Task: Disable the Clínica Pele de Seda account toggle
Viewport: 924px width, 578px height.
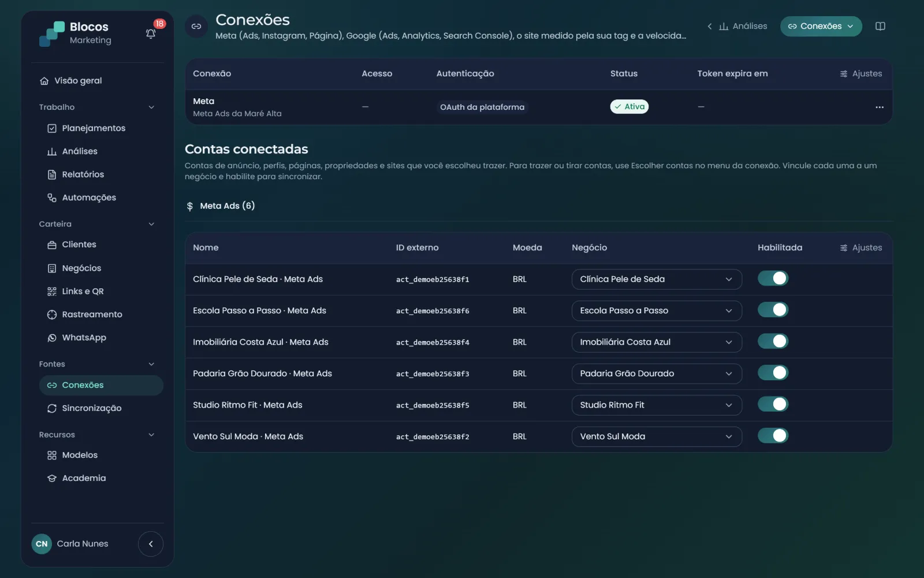Action: pos(773,279)
